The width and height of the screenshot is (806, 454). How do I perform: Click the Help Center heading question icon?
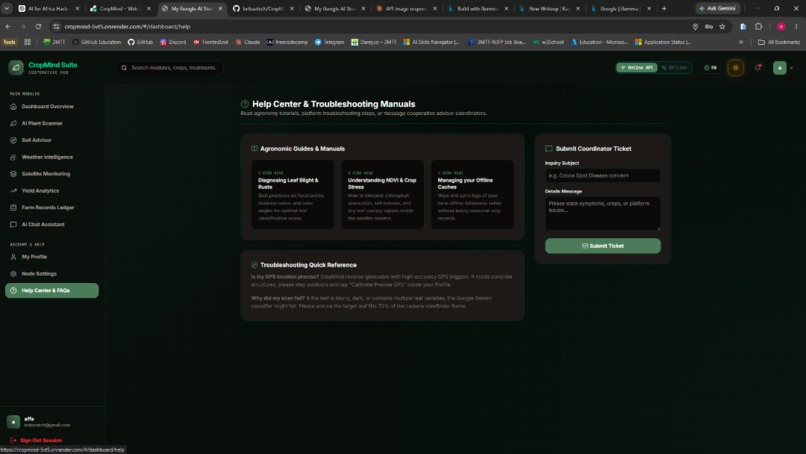[x=245, y=104]
